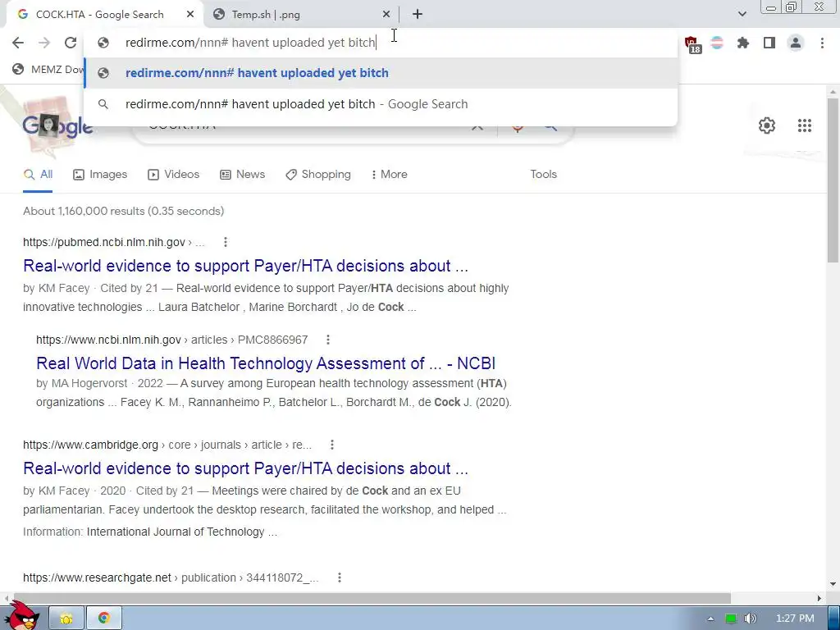Open the file explorer taskbar icon
The height and width of the screenshot is (630, 840).
click(x=66, y=619)
